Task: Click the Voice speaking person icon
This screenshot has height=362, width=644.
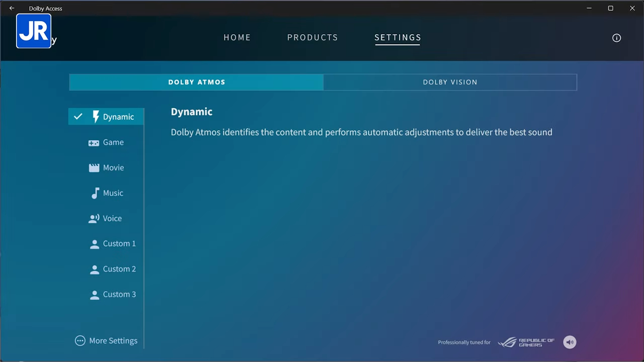Action: 94,219
